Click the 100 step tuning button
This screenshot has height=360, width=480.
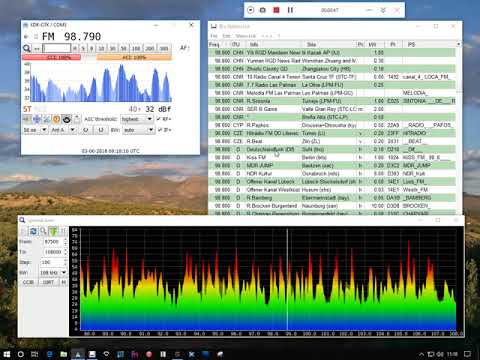[x=136, y=49]
